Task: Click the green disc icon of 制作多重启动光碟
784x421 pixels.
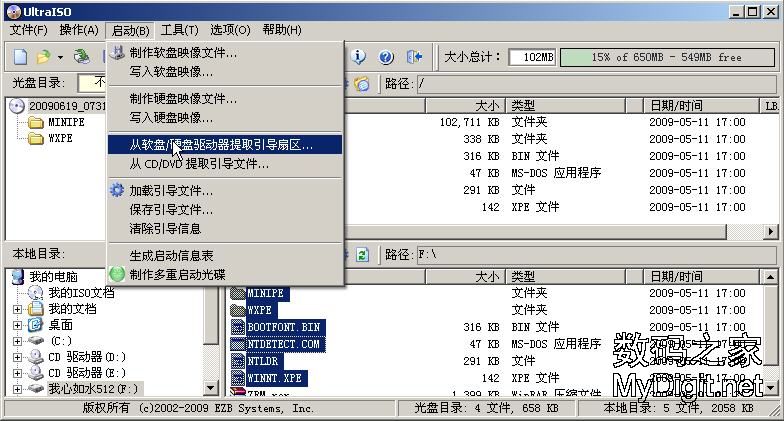Action: (x=117, y=274)
